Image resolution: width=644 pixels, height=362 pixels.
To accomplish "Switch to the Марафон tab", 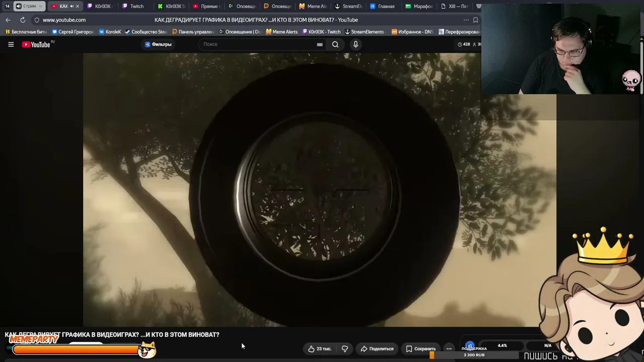I will pos(419,6).
